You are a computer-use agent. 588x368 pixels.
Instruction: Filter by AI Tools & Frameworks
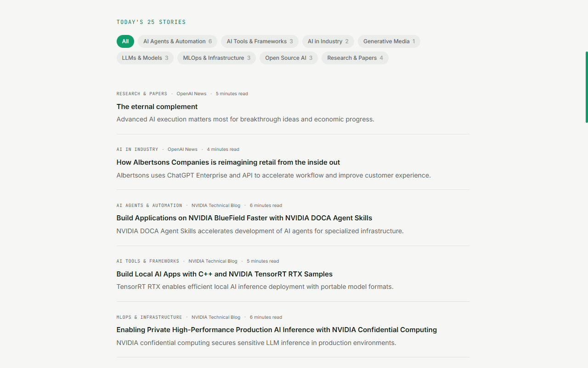point(260,41)
